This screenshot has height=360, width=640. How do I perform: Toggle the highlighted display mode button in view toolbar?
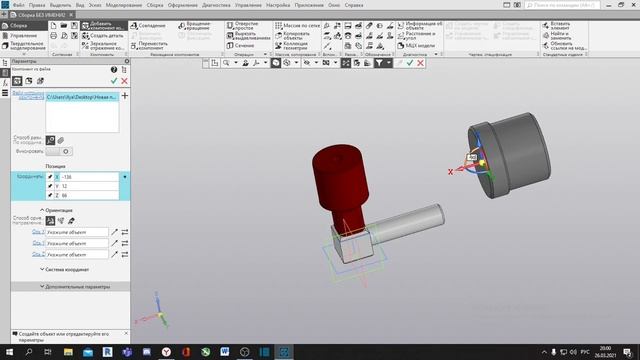click(276, 63)
